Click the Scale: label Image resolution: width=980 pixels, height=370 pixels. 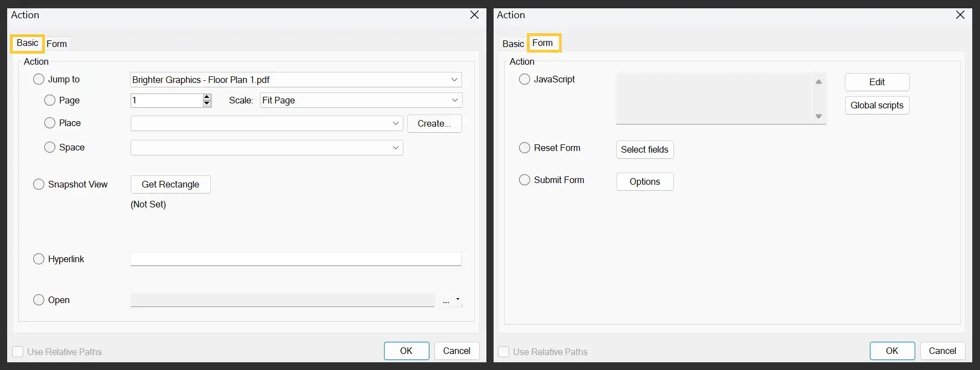point(241,100)
